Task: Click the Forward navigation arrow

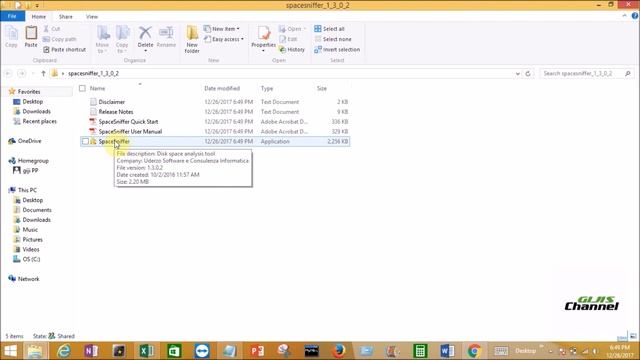Action: point(22,73)
